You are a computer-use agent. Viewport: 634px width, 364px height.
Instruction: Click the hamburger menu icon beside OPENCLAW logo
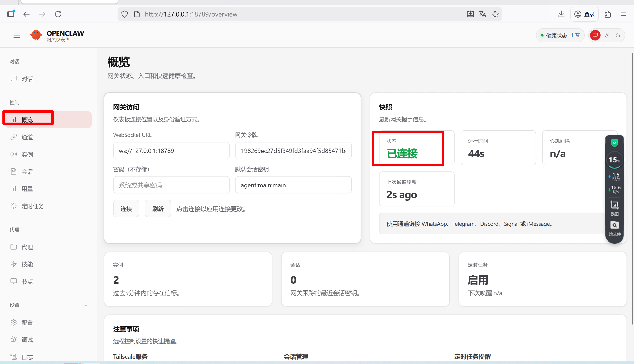[17, 35]
